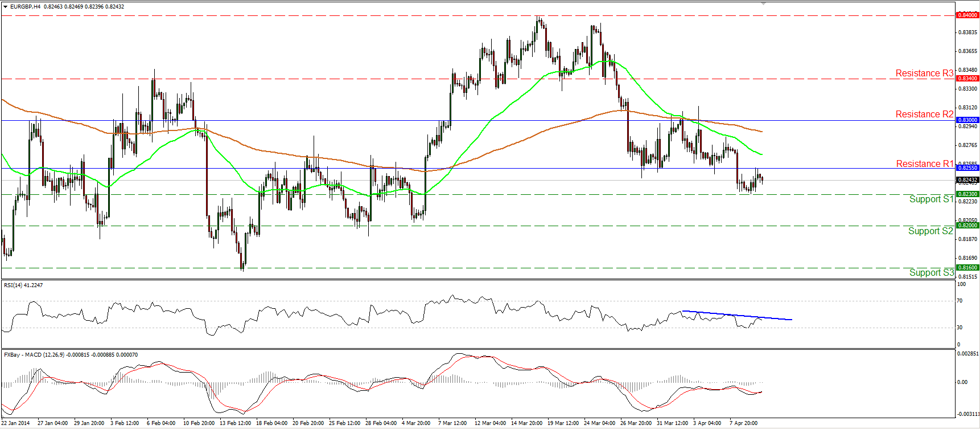The width and height of the screenshot is (980, 429).
Task: Click the 19 Mar 12:00 date on time axis
Action: (x=563, y=423)
